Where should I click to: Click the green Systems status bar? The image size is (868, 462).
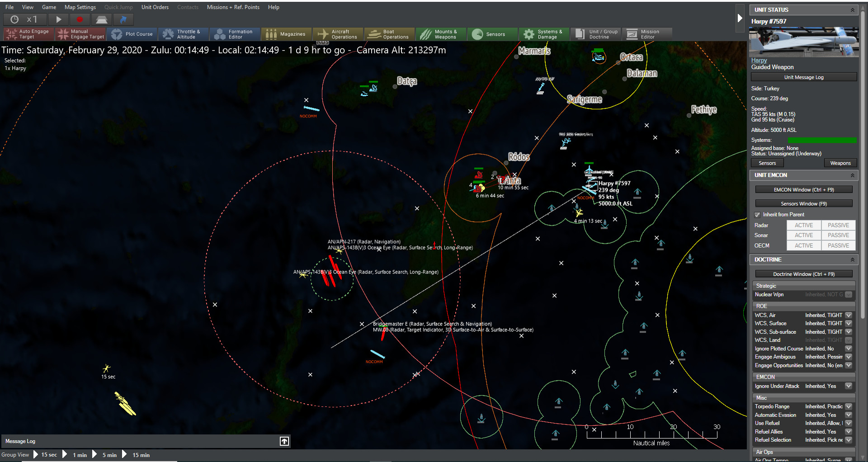click(x=822, y=140)
